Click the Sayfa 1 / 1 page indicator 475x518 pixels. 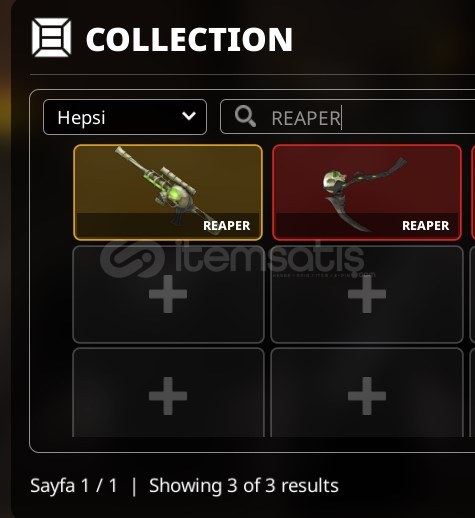[74, 486]
